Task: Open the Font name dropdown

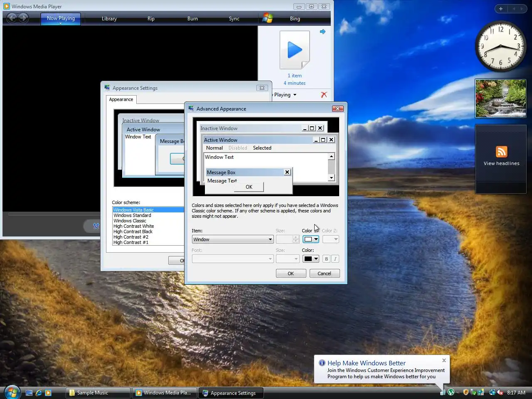Action: pos(233,259)
